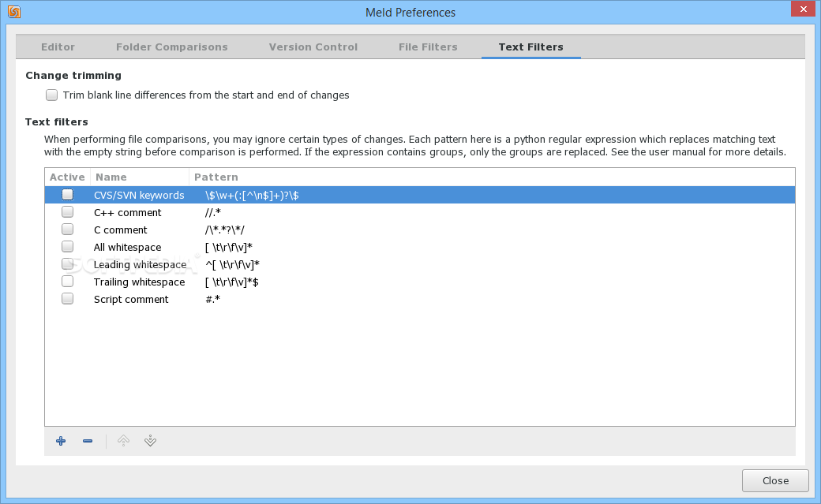Select the C++ comment row name
Screen dimensions: 821x504
tap(128, 212)
